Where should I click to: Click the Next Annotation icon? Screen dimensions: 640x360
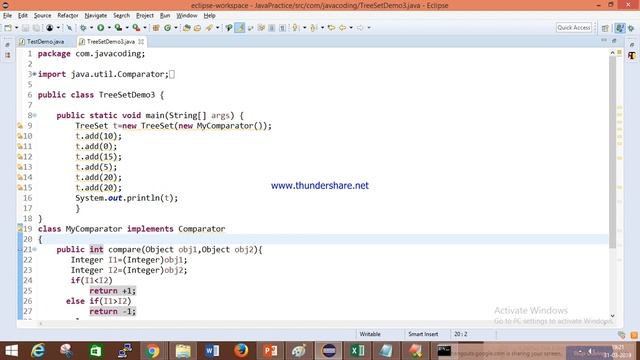(295, 28)
